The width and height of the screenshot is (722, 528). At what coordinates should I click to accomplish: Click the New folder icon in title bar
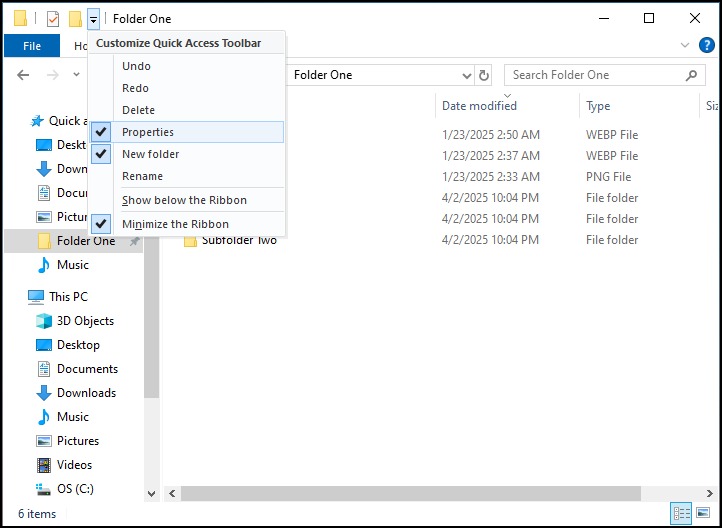coord(75,19)
